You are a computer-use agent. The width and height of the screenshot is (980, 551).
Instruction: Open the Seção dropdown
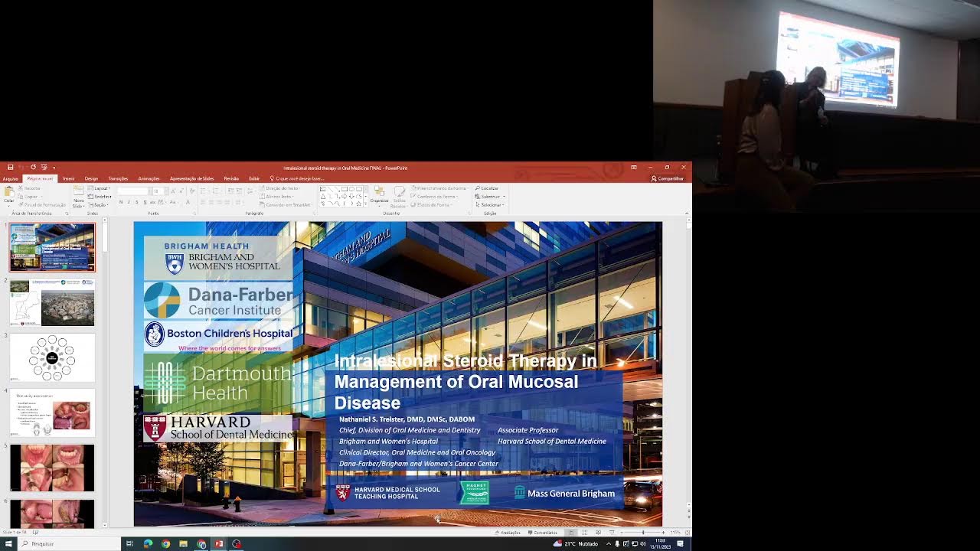point(97,204)
